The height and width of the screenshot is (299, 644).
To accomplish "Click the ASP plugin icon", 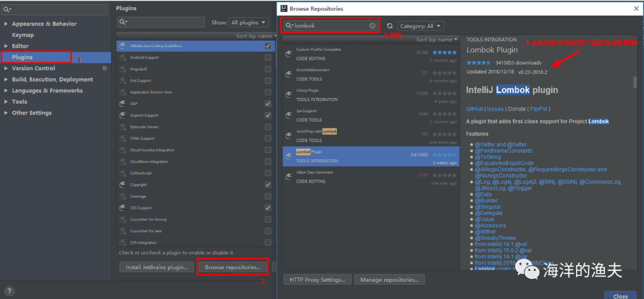I will pos(122,104).
